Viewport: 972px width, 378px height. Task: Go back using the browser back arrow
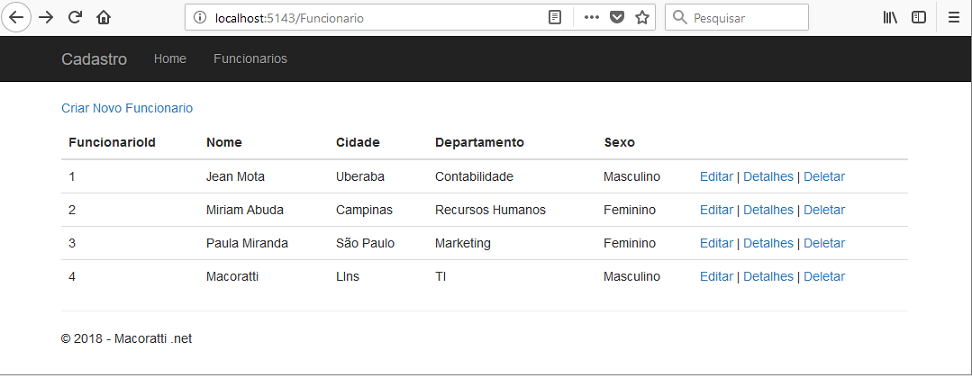click(17, 17)
